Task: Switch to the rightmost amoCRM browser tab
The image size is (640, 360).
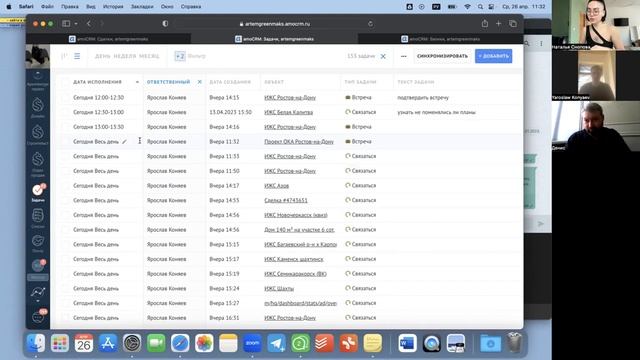Action: coord(440,39)
